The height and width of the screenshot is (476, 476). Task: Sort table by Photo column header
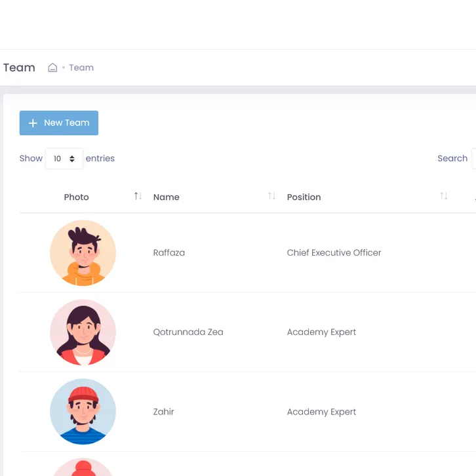pos(76,197)
